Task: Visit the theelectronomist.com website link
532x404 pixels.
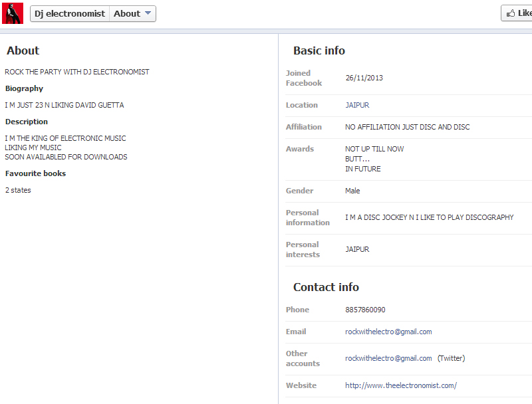Action: [x=400, y=385]
